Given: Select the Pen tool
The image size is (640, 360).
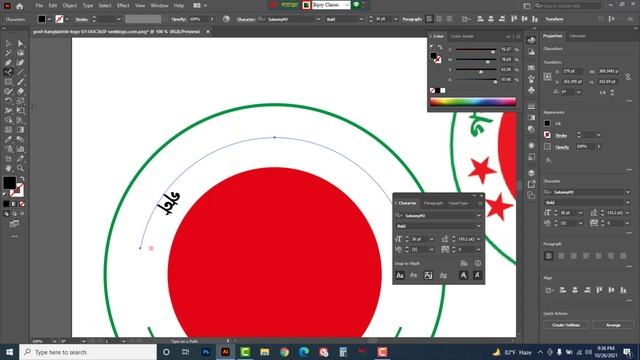Looking at the screenshot, I should click(x=8, y=63).
